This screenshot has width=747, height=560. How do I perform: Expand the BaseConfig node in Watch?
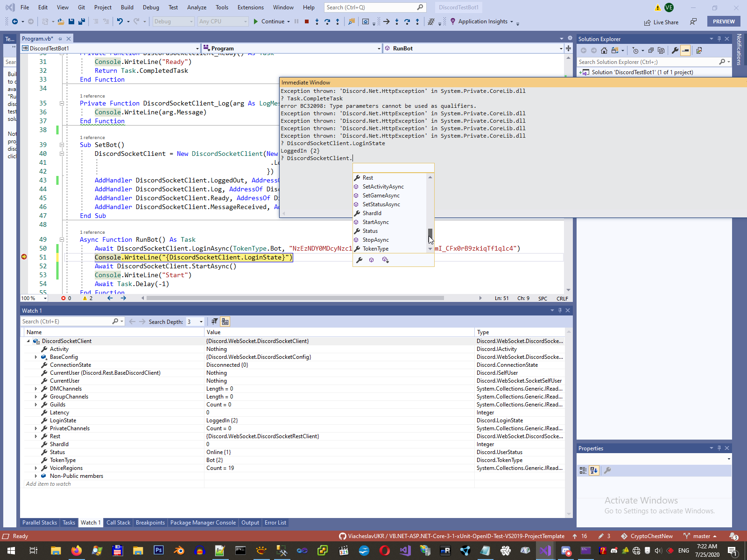36,357
